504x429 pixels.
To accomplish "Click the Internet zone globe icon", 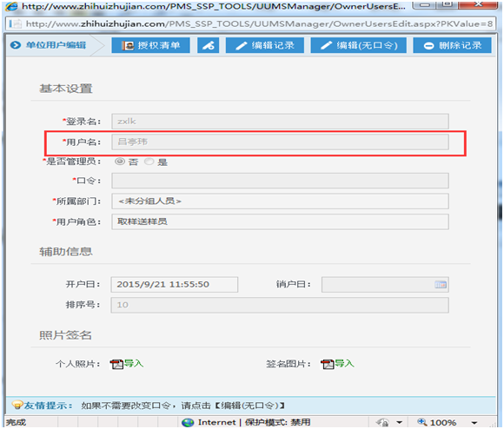I will (188, 423).
